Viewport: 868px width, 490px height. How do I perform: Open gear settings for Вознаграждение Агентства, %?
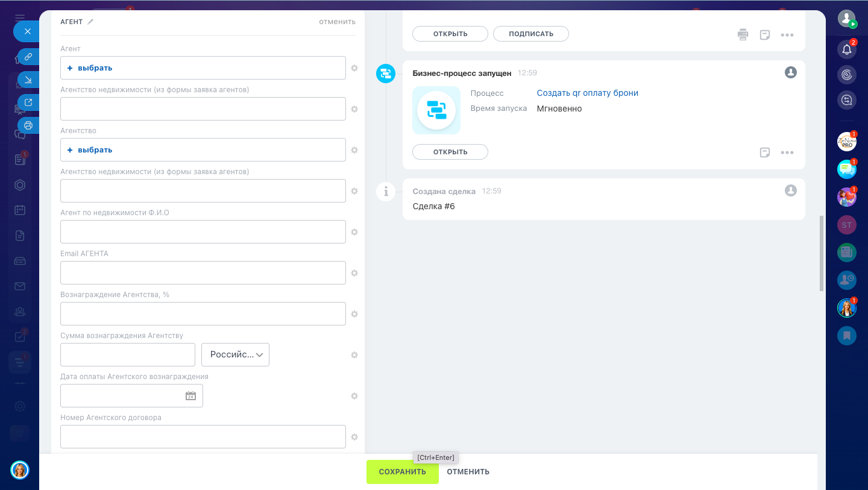pyautogui.click(x=354, y=314)
